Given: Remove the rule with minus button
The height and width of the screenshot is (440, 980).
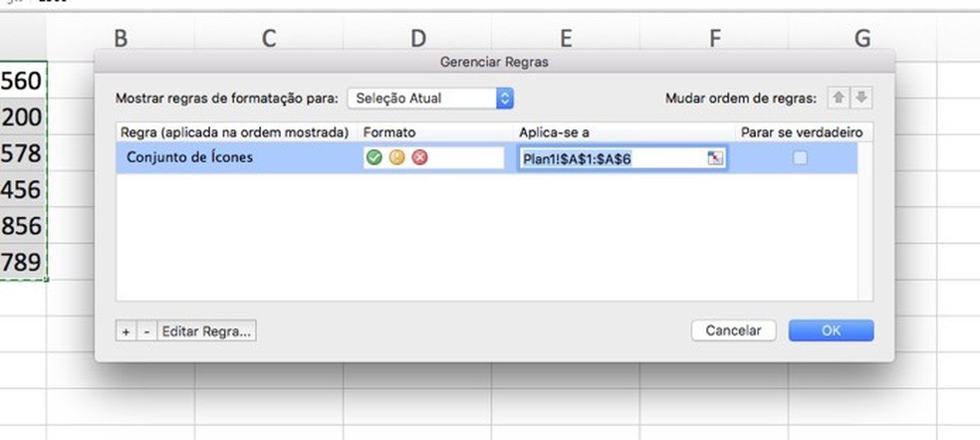Looking at the screenshot, I should point(146,331).
